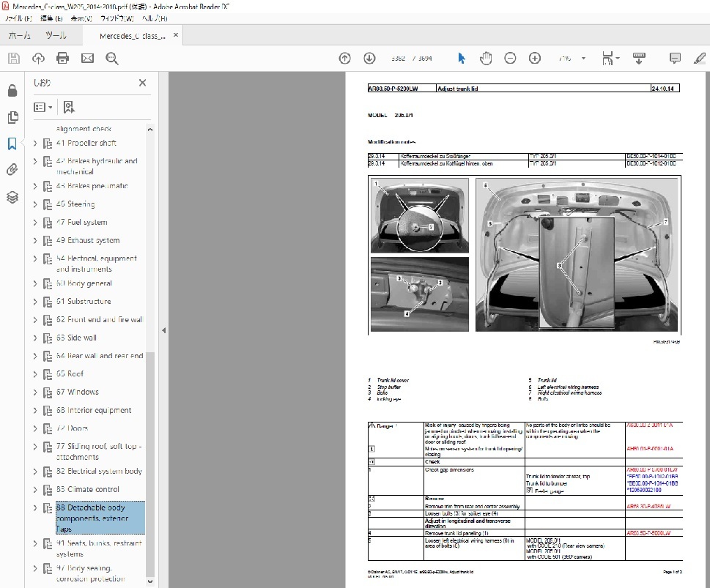710x588 pixels.
Task: Expand the 49 Exhaust system bookmark
Action: point(35,240)
